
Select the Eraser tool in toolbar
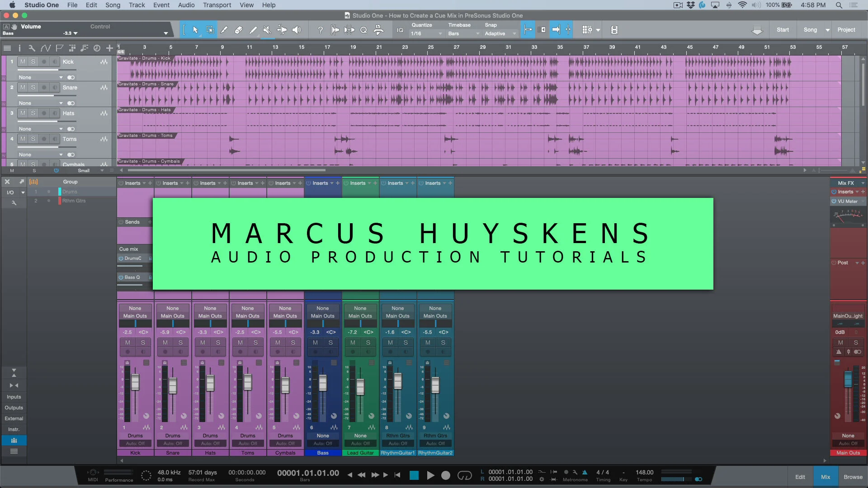(x=239, y=30)
